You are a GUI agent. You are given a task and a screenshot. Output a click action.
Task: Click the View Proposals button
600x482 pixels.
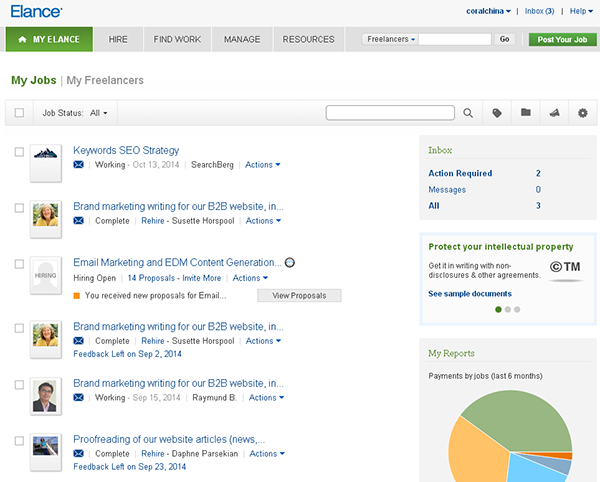coord(299,295)
